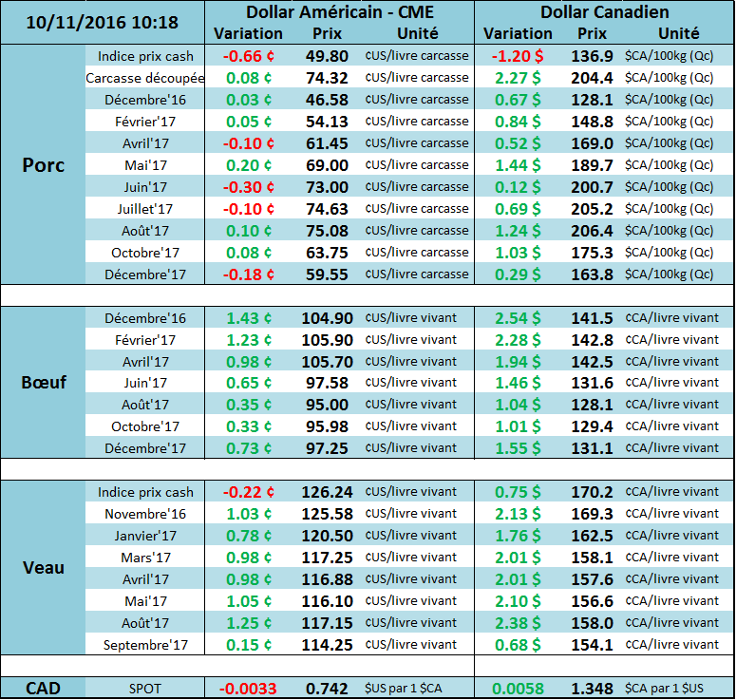Click the green variation 1.43 ¢ cell
This screenshot has height=700, width=736.
pyautogui.click(x=248, y=318)
